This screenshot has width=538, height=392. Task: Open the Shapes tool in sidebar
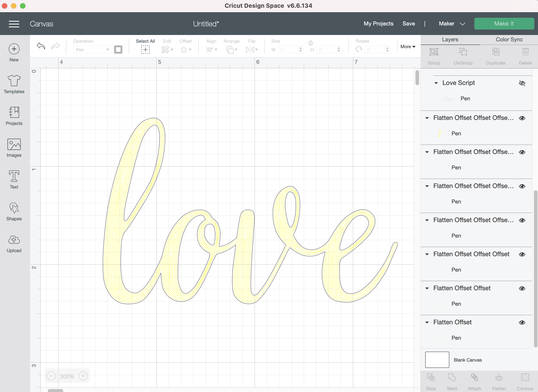tap(14, 208)
